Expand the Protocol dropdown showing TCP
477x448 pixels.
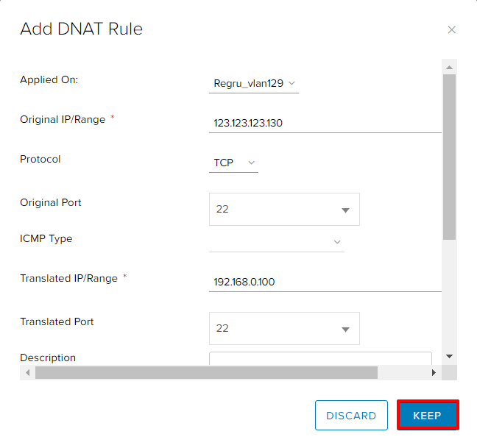[233, 163]
